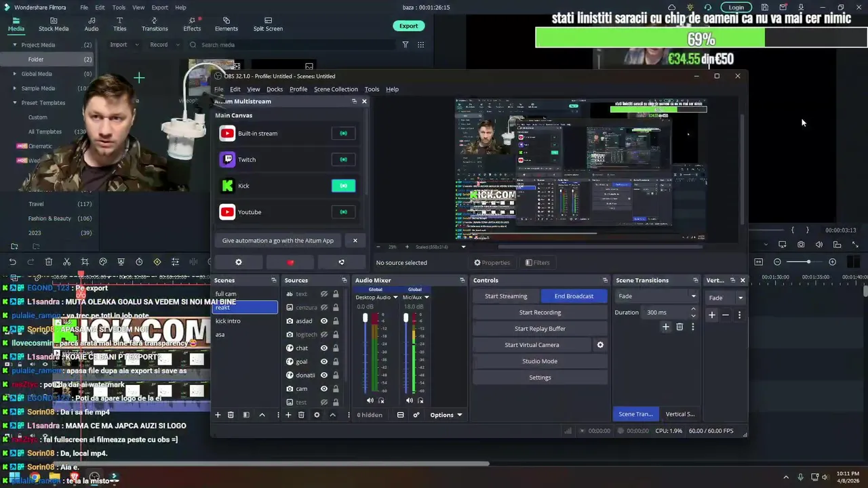Click End Broadcast button

coord(574,296)
